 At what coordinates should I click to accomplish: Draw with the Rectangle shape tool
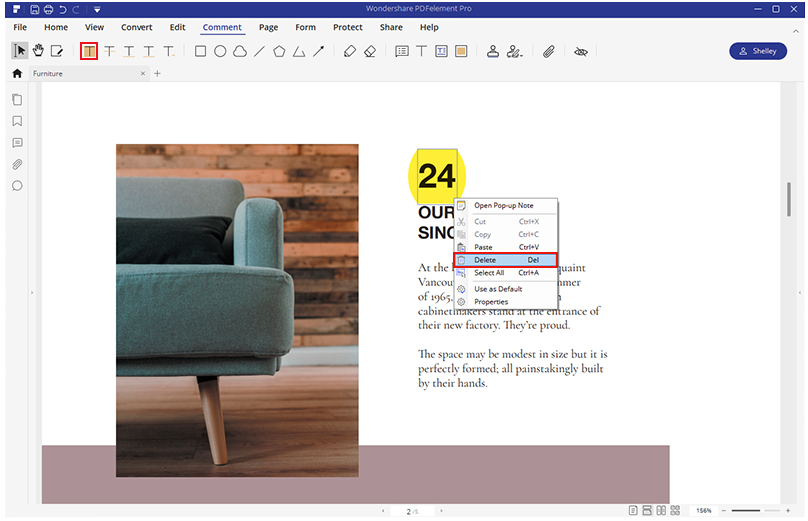(x=200, y=51)
